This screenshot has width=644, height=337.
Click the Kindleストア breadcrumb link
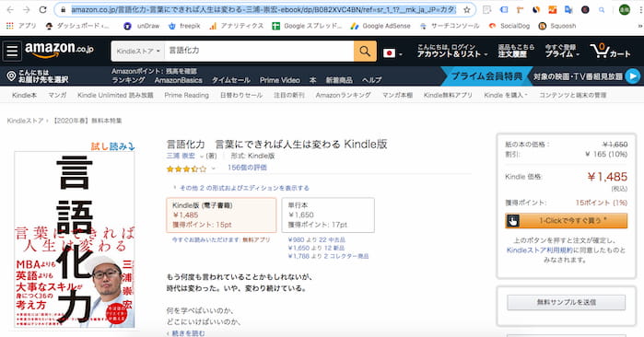25,121
